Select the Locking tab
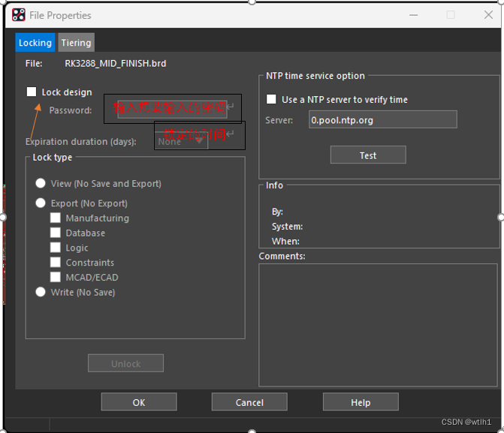The height and width of the screenshot is (433, 504). pyautogui.click(x=35, y=43)
